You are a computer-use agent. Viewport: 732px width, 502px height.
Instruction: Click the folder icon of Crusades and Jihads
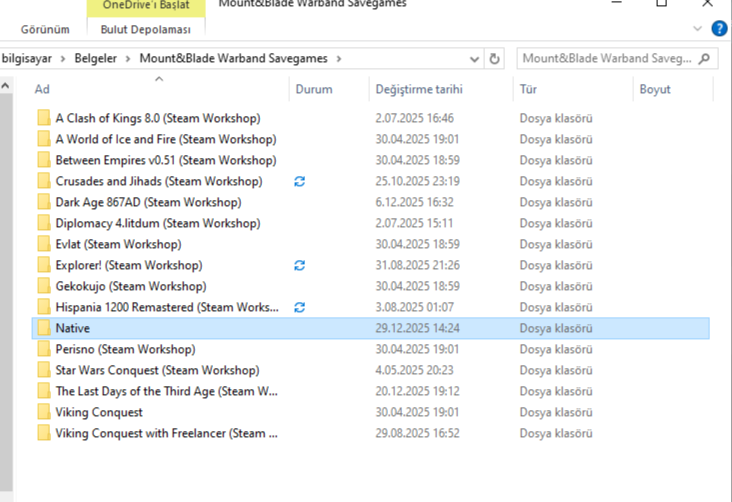(44, 181)
